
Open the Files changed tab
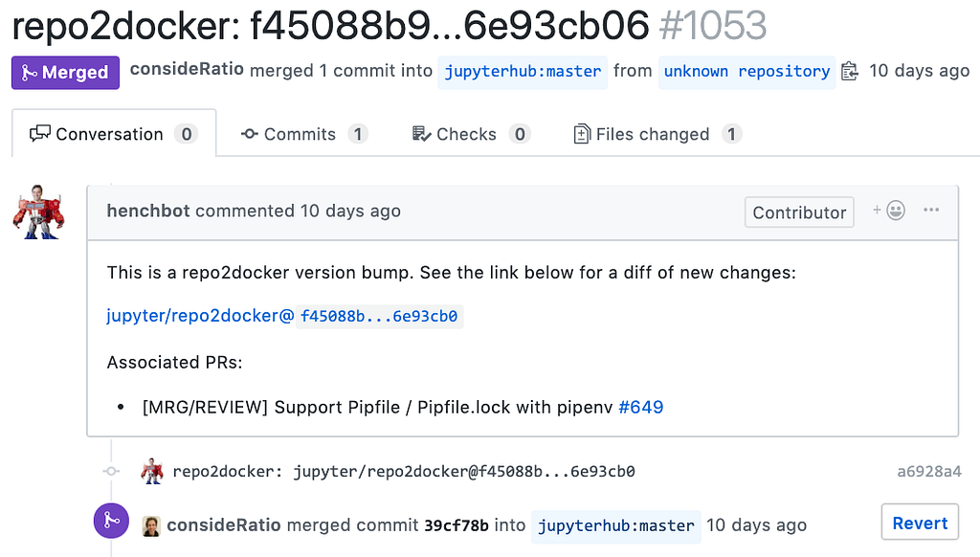tap(656, 134)
